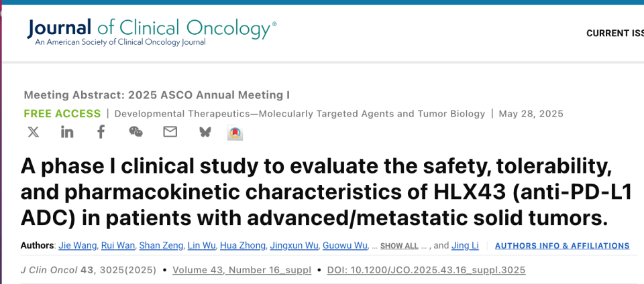Click the Developmental Therapeutics category text
This screenshot has height=284, width=644.
pos(299,114)
